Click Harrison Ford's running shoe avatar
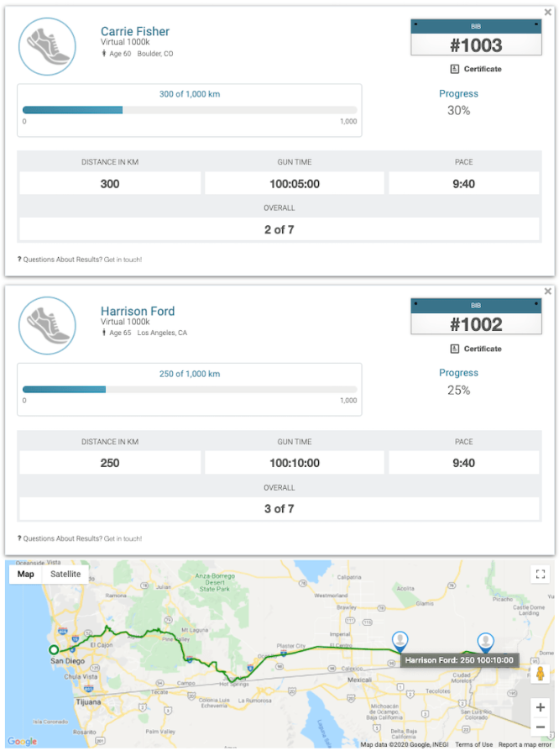This screenshot has height=756, width=559. coord(47,326)
